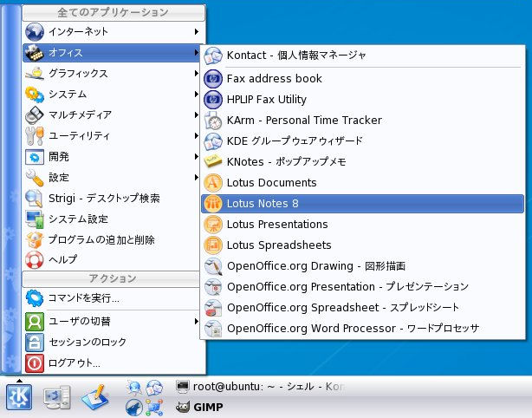Viewport: 532px width, 418px height.
Task: Click the network nodes icon in quick launcher
Action: [x=154, y=408]
